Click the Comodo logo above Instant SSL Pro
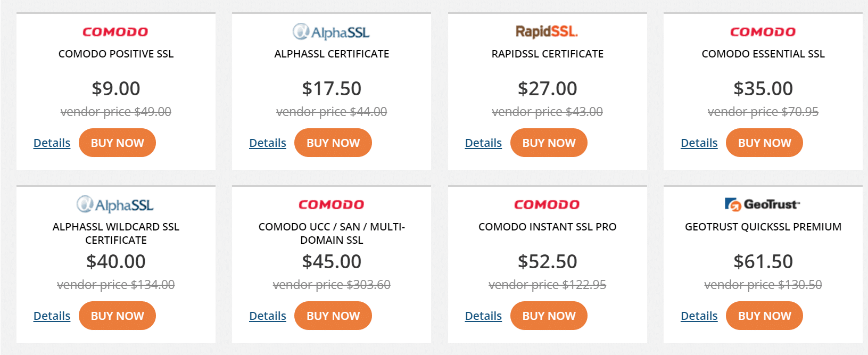Image resolution: width=868 pixels, height=355 pixels. [547, 204]
